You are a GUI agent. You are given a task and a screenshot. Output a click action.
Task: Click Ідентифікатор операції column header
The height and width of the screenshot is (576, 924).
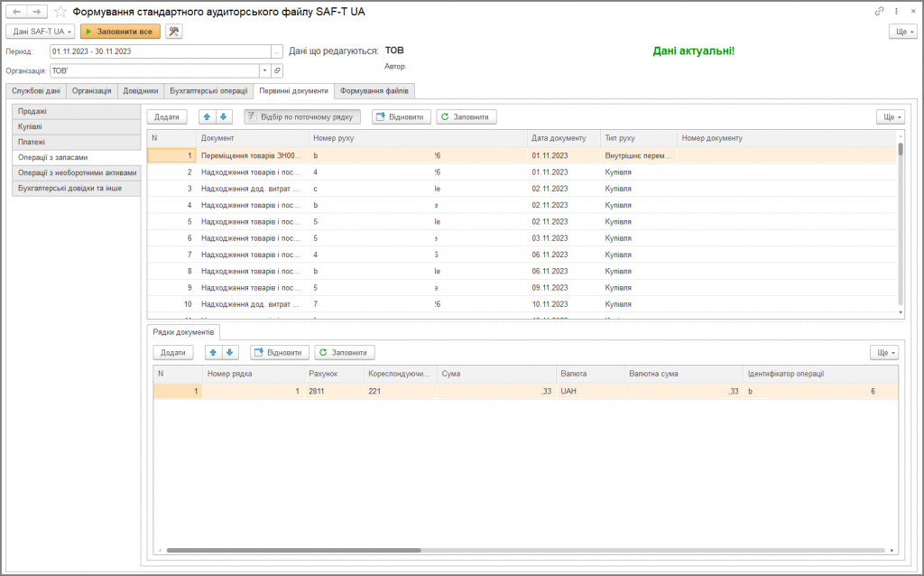(820, 374)
